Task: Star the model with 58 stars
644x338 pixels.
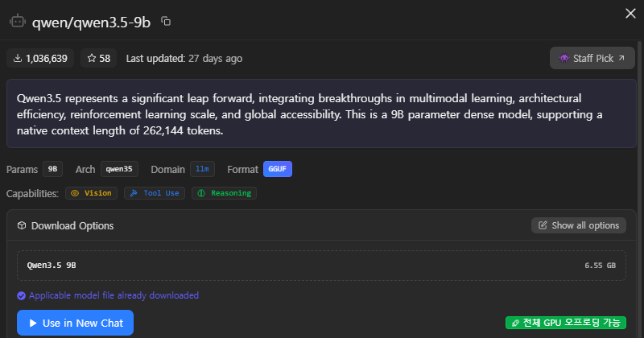Action: click(99, 58)
